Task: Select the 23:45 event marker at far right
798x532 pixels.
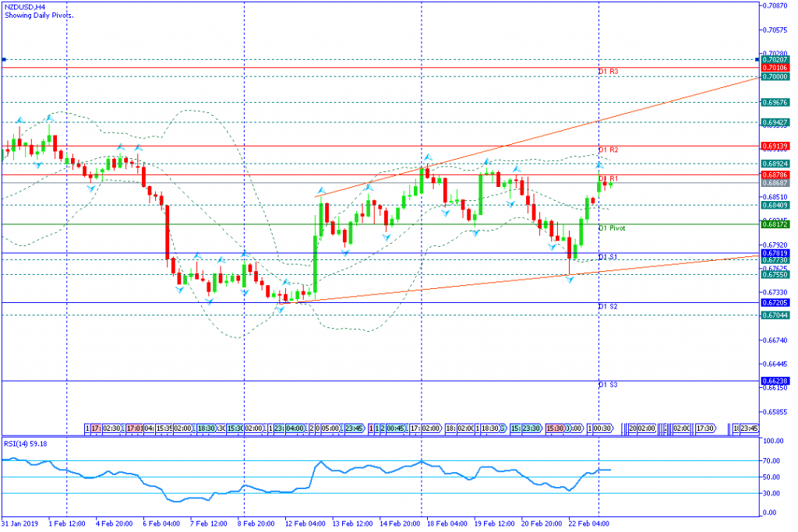Action: [748, 428]
